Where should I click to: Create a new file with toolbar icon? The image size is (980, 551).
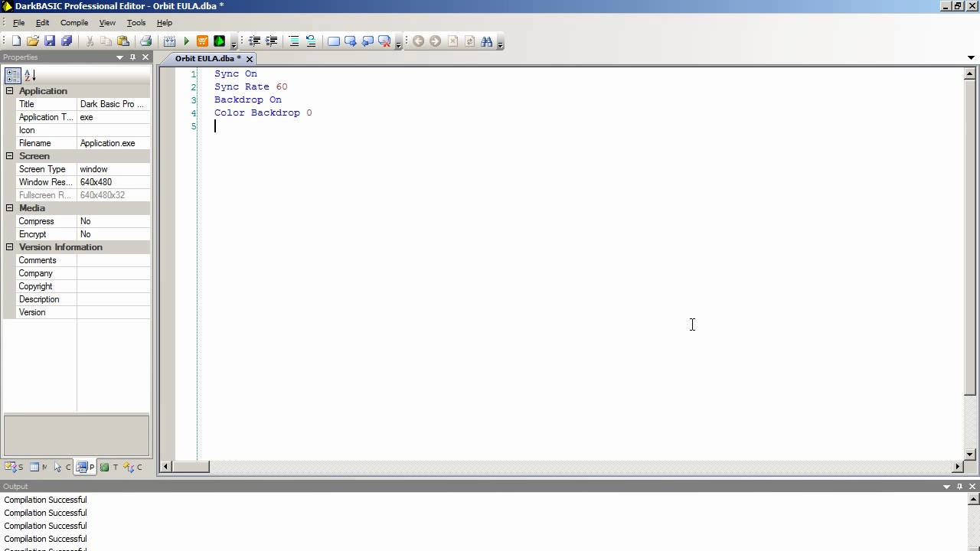coord(16,41)
